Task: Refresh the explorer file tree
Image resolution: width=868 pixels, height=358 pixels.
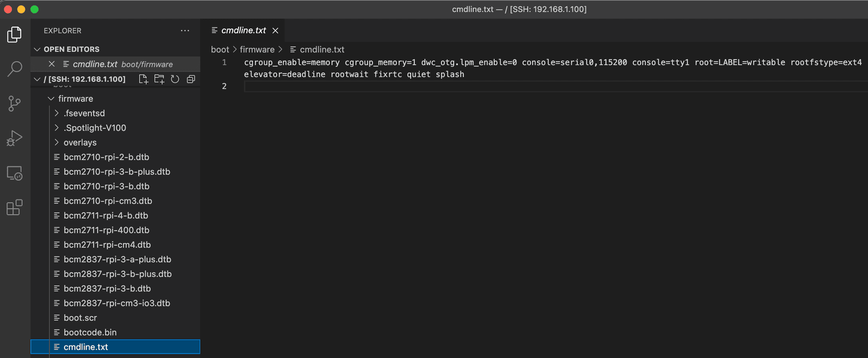Action: click(x=175, y=79)
